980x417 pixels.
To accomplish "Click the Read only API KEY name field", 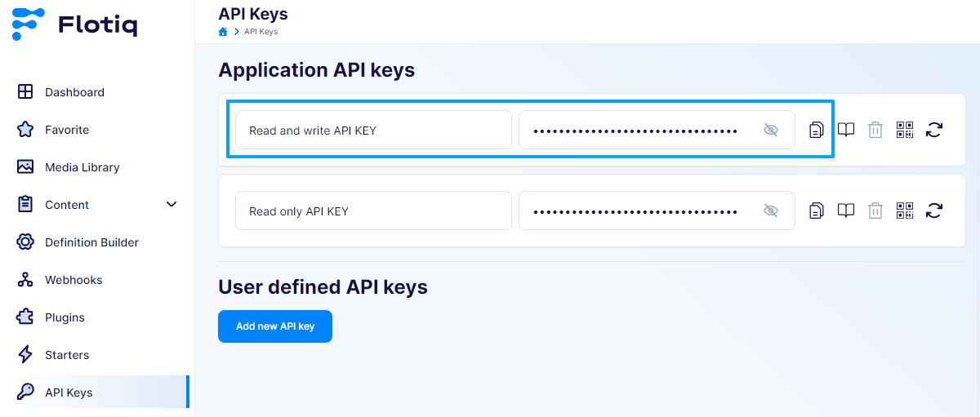I will pyautogui.click(x=373, y=211).
